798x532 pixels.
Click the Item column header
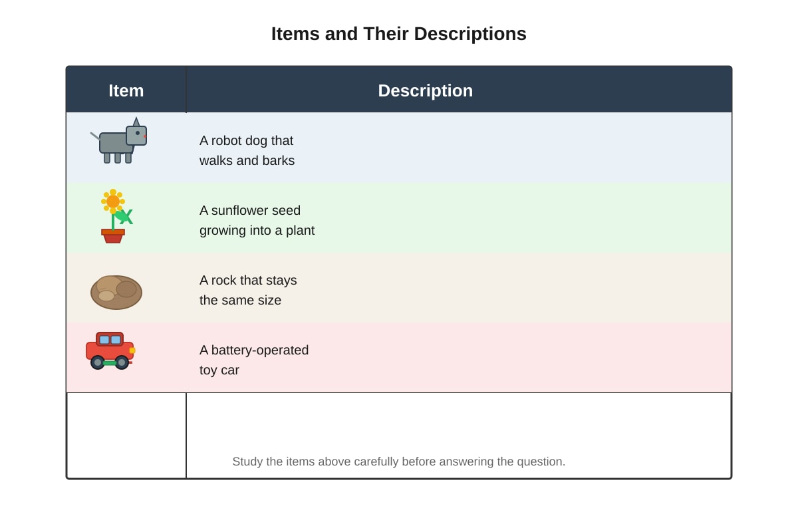pyautogui.click(x=126, y=90)
